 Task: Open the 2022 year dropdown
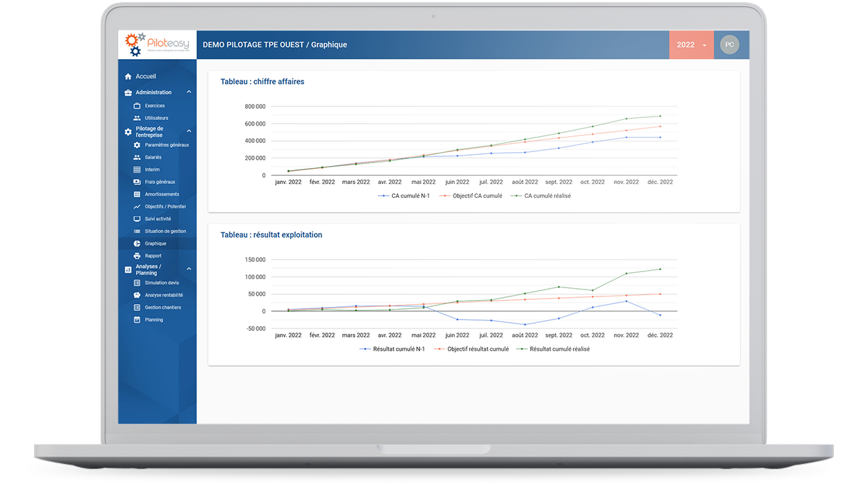coord(692,44)
